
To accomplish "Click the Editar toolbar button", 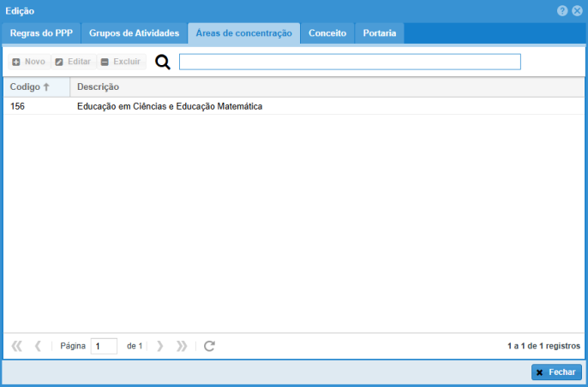I will [x=73, y=63].
